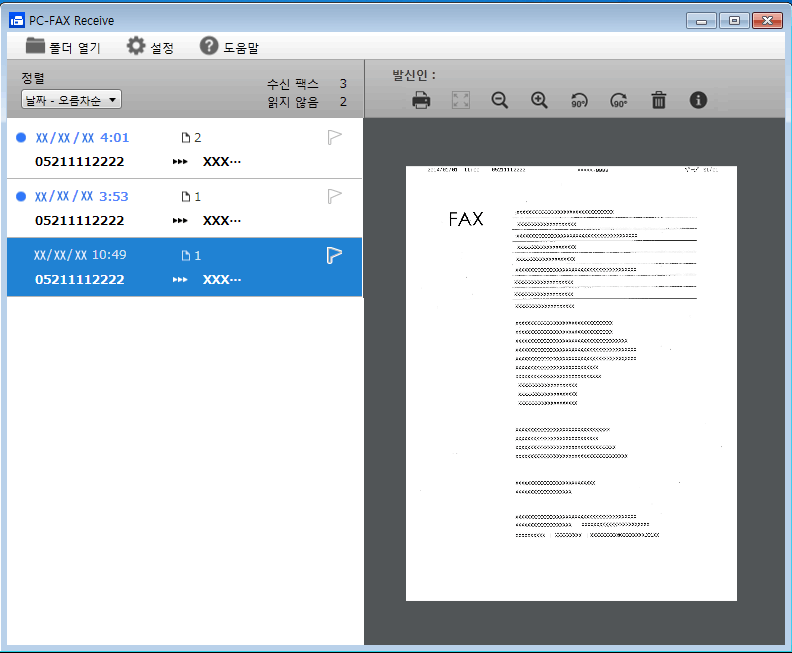This screenshot has width=792, height=653.
Task: Click the 도움말 question mark icon
Action: pyautogui.click(x=209, y=45)
